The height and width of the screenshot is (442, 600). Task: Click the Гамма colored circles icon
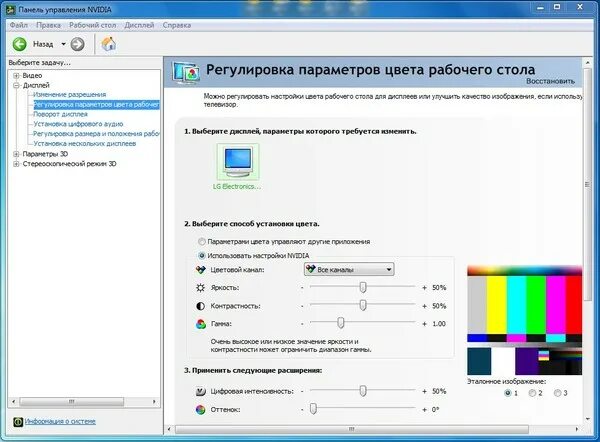point(201,324)
